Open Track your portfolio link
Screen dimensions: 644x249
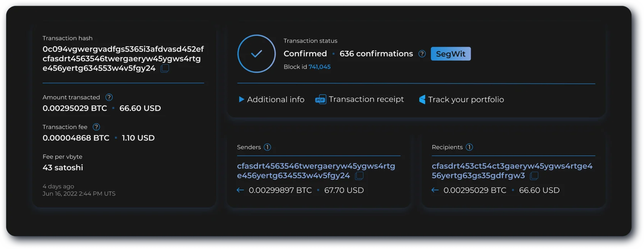(x=466, y=100)
